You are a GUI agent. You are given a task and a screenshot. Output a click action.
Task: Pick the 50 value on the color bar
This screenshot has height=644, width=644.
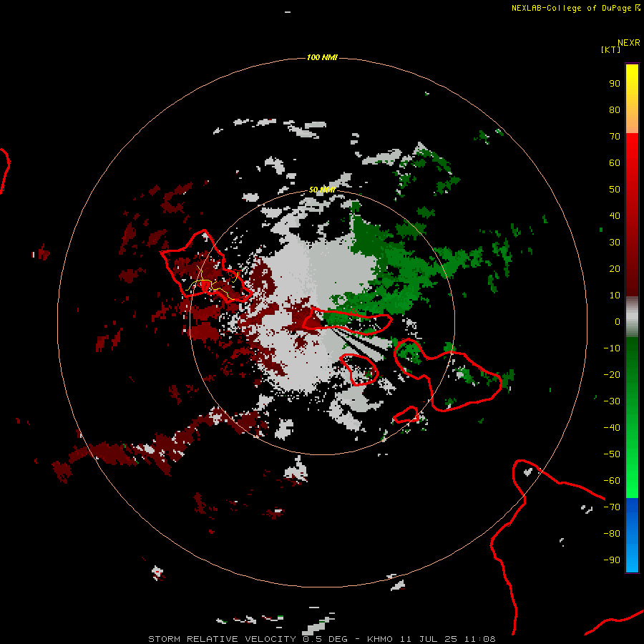[615, 190]
